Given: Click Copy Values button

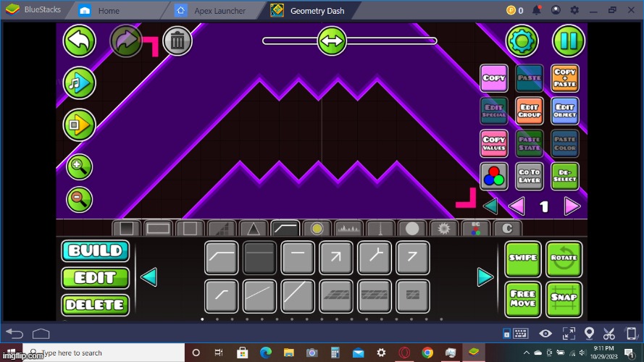Looking at the screenshot, I should (493, 143).
